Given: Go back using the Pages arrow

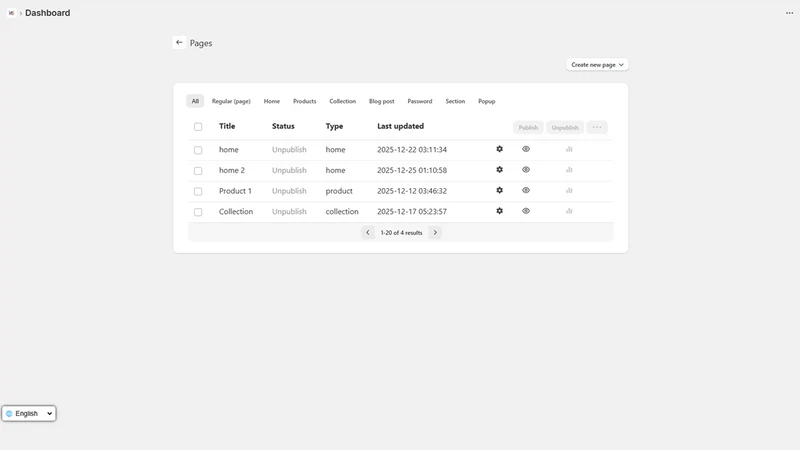Looking at the screenshot, I should (179, 42).
